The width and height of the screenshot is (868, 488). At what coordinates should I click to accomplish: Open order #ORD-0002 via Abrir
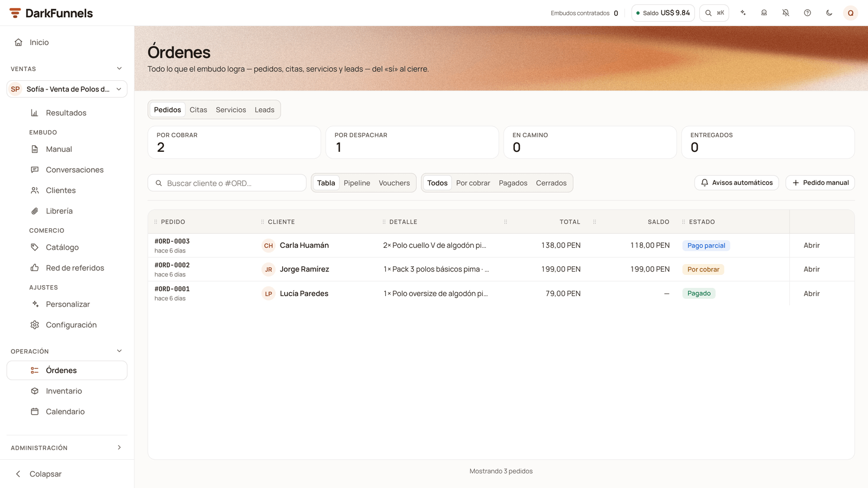click(x=812, y=269)
